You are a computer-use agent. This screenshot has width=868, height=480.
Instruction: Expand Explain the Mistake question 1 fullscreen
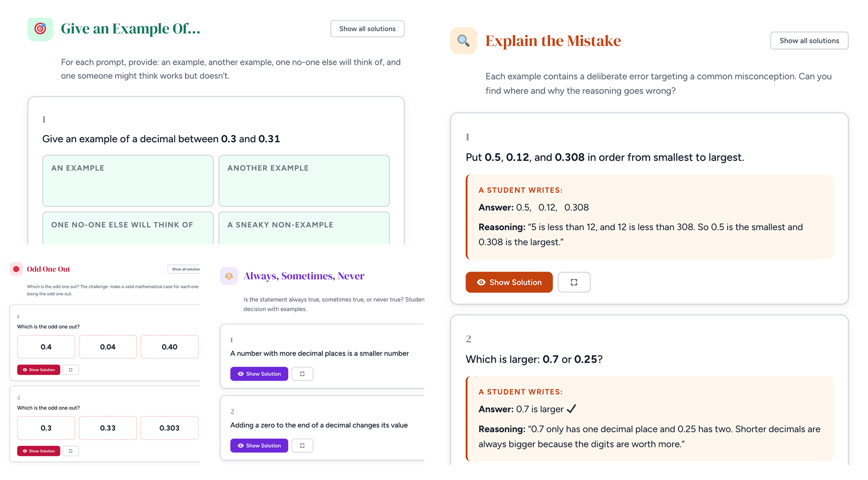573,282
